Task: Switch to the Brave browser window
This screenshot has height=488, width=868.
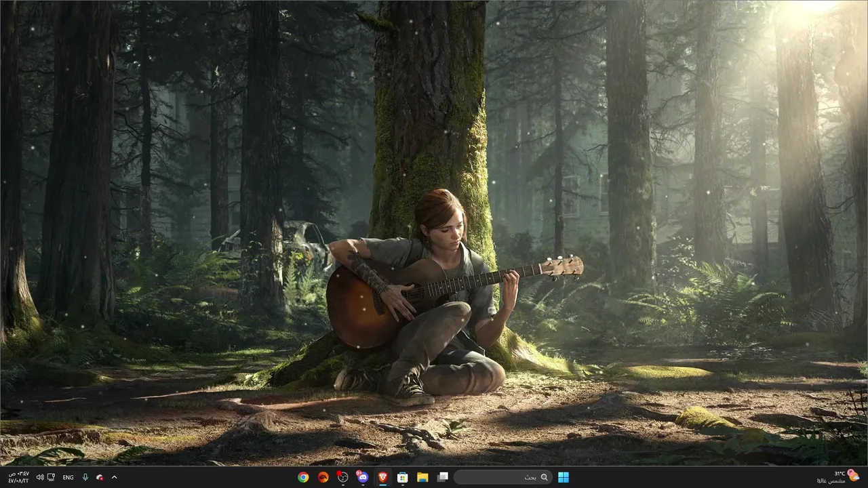Action: point(382,477)
